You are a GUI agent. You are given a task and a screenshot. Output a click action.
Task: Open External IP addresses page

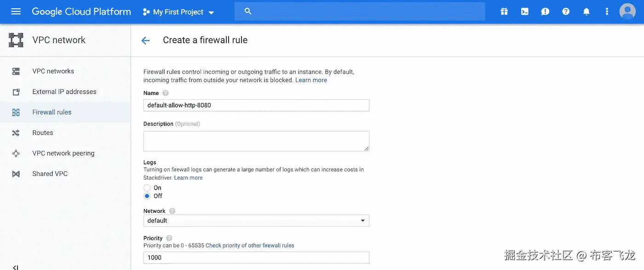(64, 92)
